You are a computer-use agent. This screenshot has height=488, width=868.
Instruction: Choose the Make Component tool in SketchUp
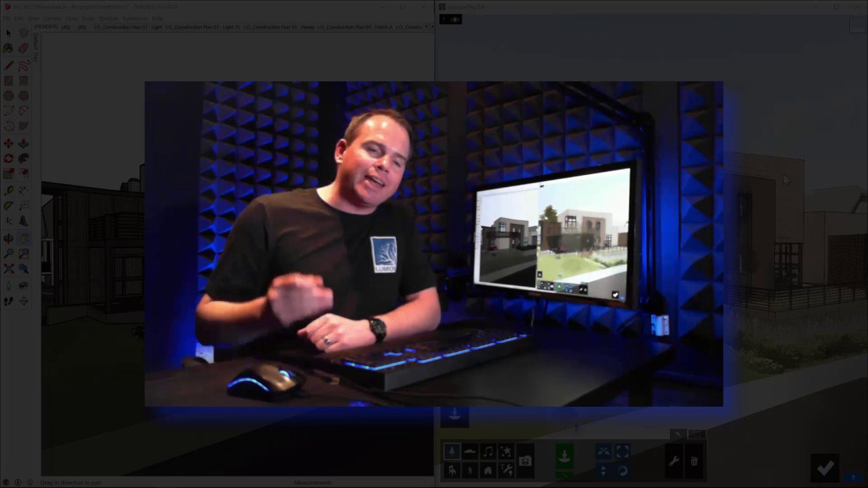(x=23, y=33)
